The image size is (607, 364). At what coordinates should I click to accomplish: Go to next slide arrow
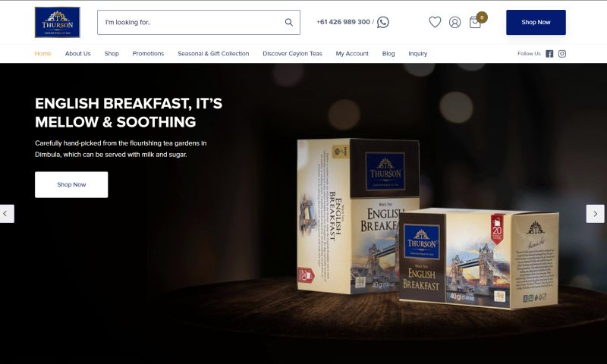pyautogui.click(x=596, y=214)
